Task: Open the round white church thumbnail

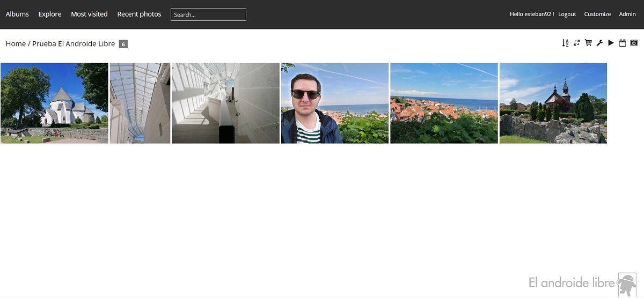Action: 54,103
